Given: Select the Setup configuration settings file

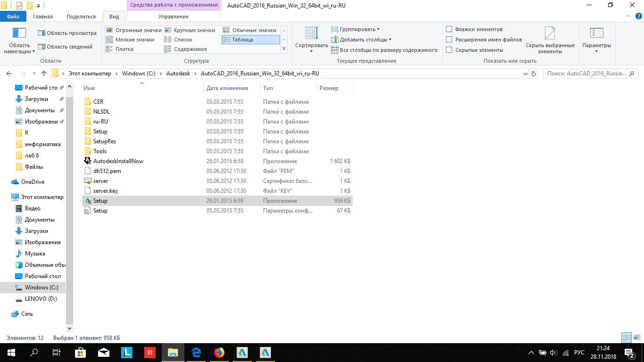Looking at the screenshot, I should coord(217,211).
